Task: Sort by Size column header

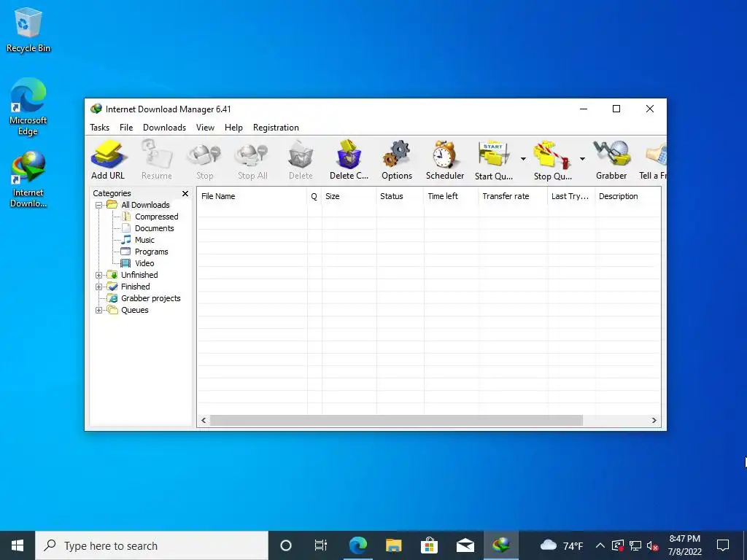Action: click(349, 196)
